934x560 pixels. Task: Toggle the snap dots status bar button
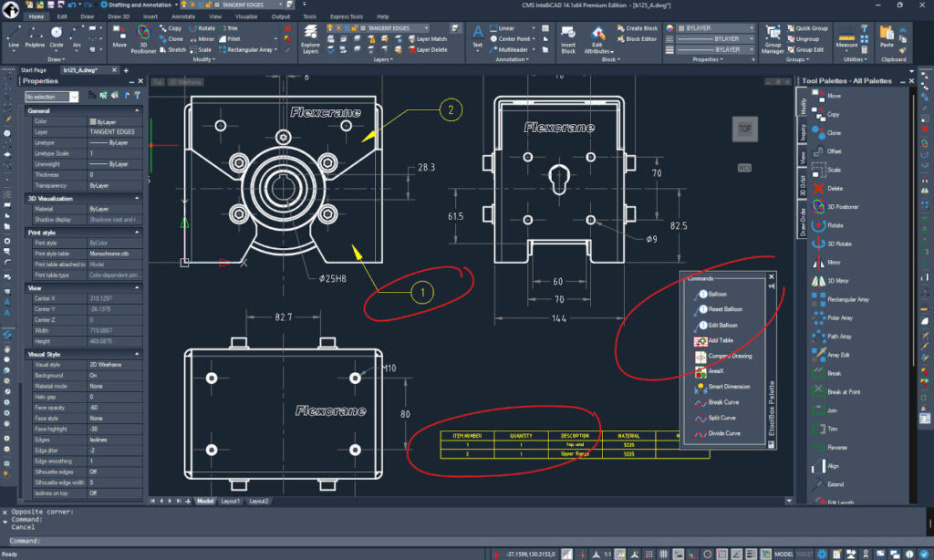coord(649,554)
